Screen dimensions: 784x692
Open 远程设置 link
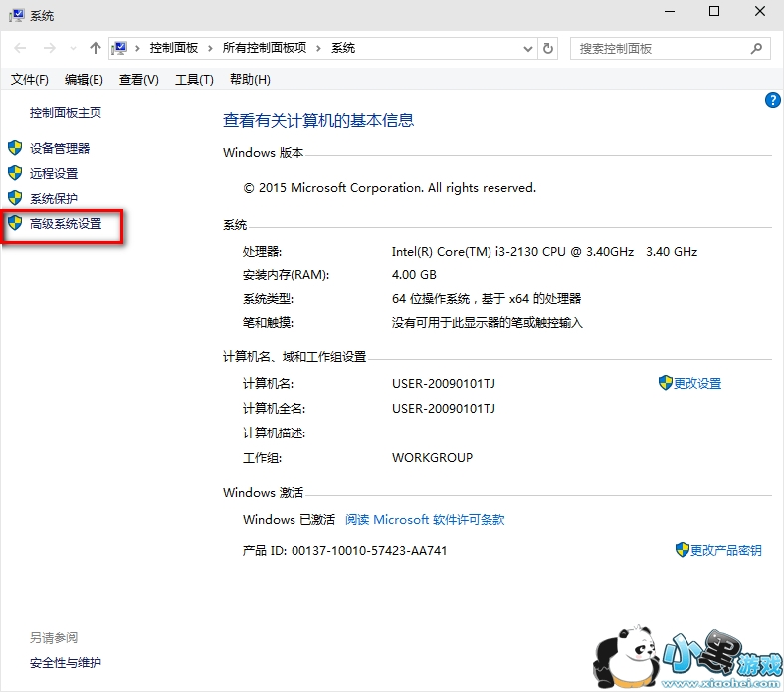[54, 173]
